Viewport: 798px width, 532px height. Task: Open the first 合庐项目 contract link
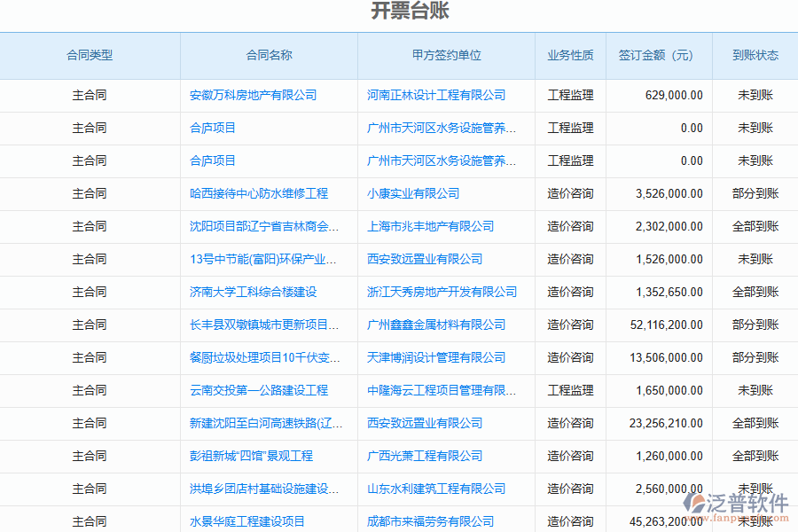213,128
